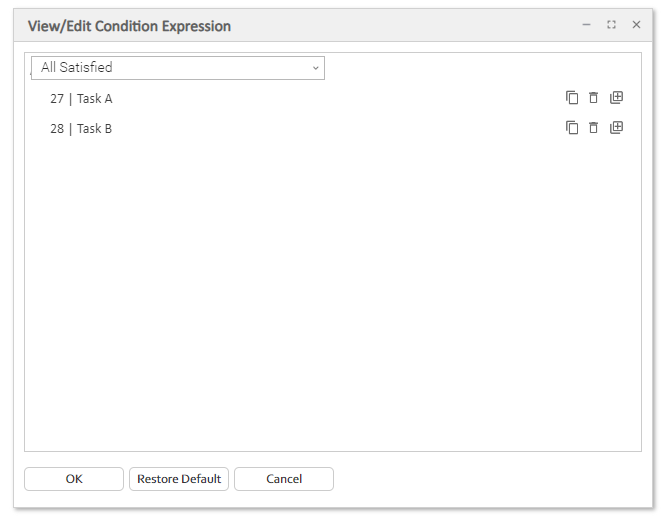Click the dropdown chevron arrow
Viewport: 664px width, 518px height.
(x=316, y=68)
